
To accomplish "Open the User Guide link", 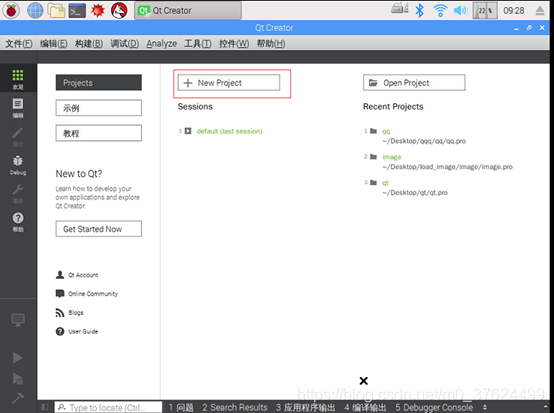I will coord(77,331).
